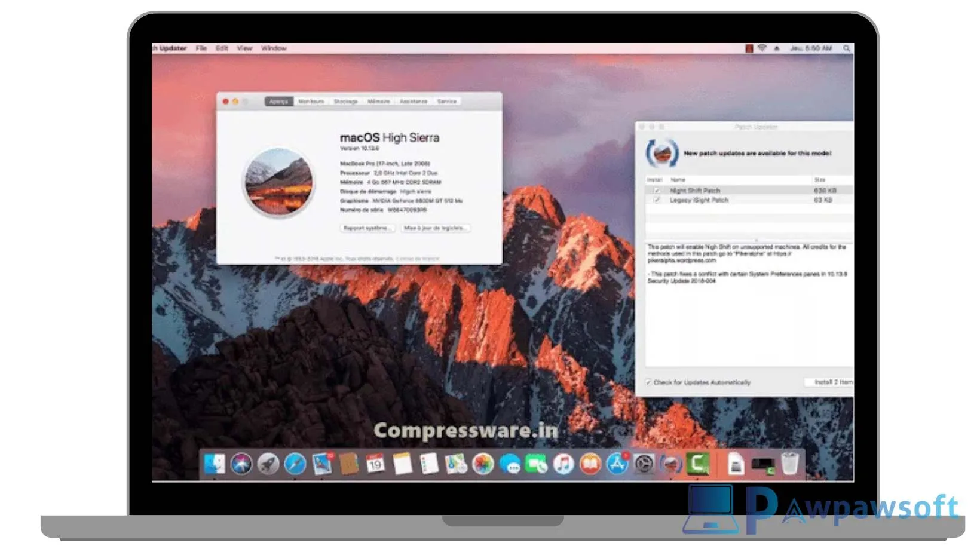Uncheck the Night Shift Patch install checkbox
Viewport: 980px width, 552px height.
[656, 190]
